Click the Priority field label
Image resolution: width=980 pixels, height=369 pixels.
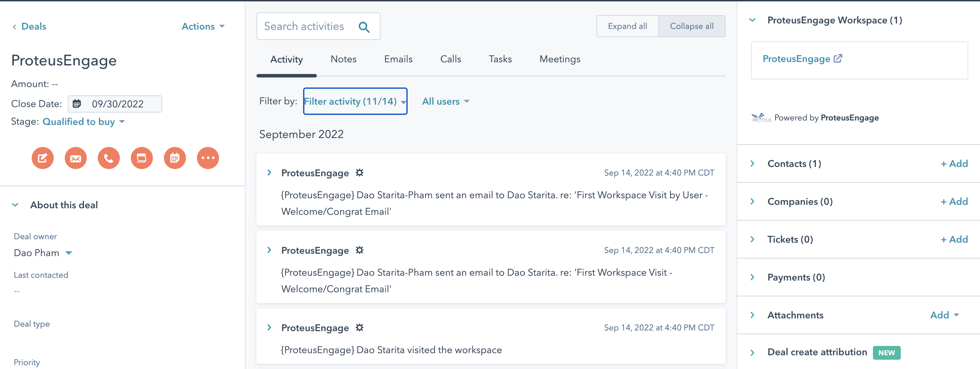coord(27,362)
